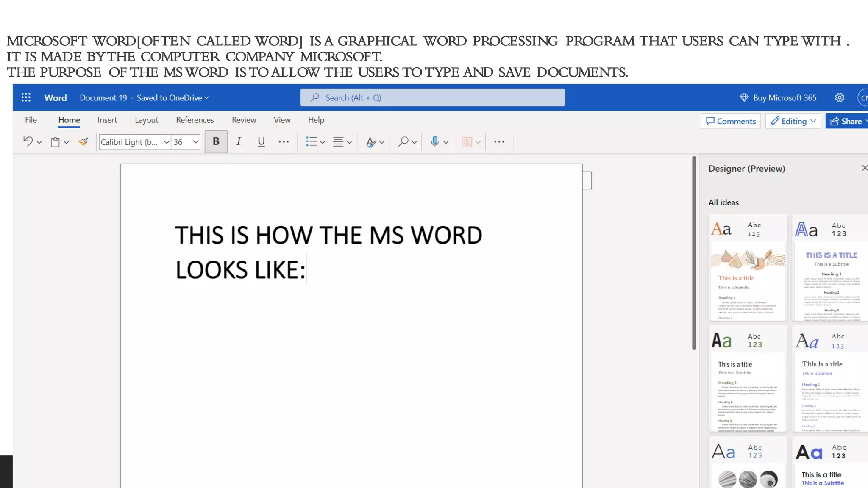Click the 'Designer (Preview)' pane title
Image resolution: width=868 pixels, height=488 pixels.
pos(747,169)
